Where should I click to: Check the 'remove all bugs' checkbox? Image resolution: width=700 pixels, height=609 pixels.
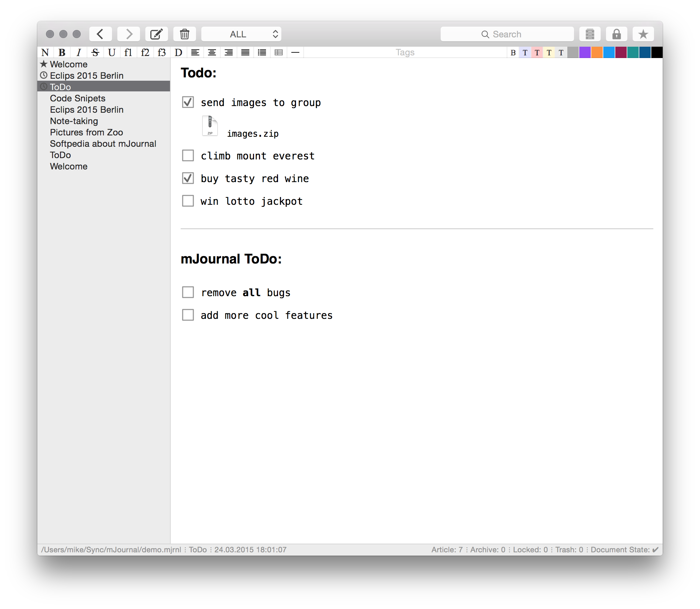point(188,292)
